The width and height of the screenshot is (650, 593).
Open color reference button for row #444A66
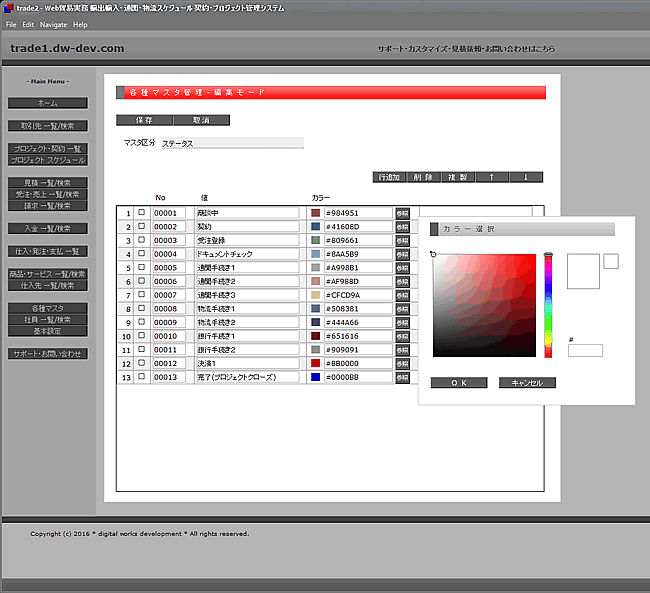tap(402, 323)
